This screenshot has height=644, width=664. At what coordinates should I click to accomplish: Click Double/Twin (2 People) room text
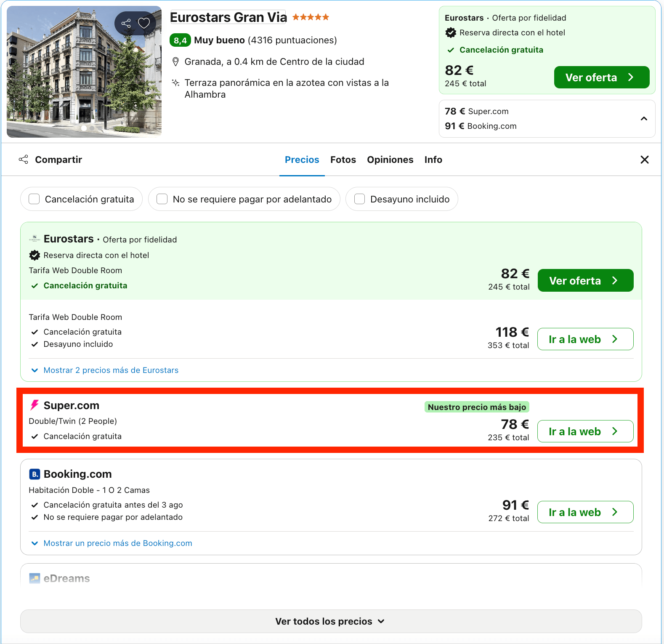73,421
